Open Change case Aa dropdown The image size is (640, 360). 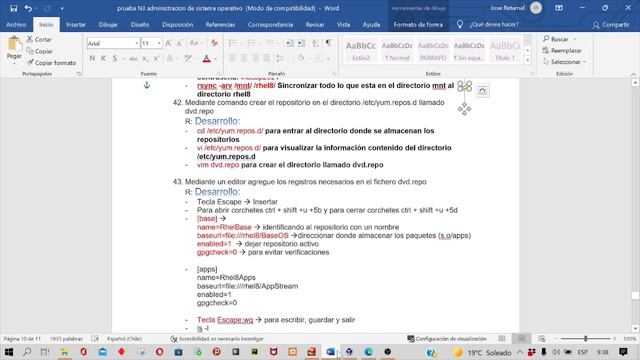point(195,43)
